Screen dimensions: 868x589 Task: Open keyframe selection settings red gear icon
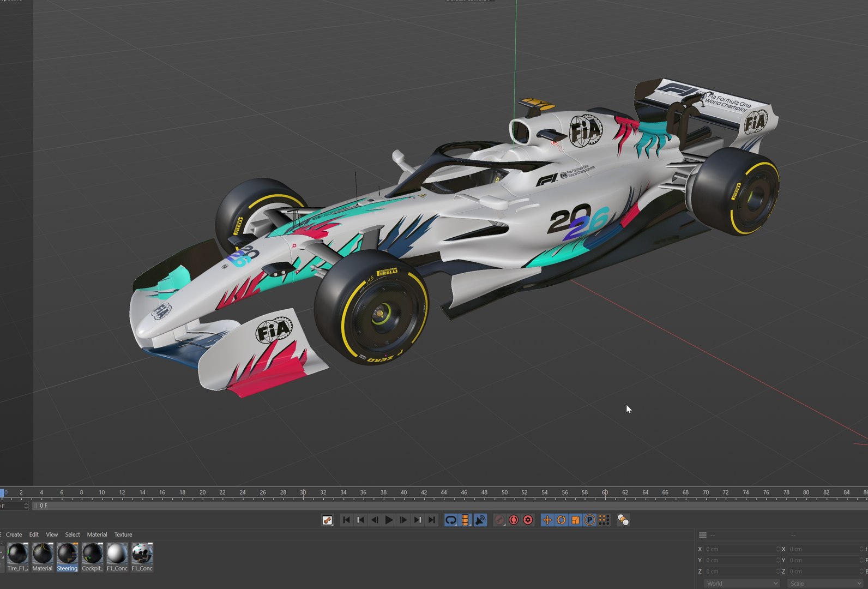click(528, 520)
